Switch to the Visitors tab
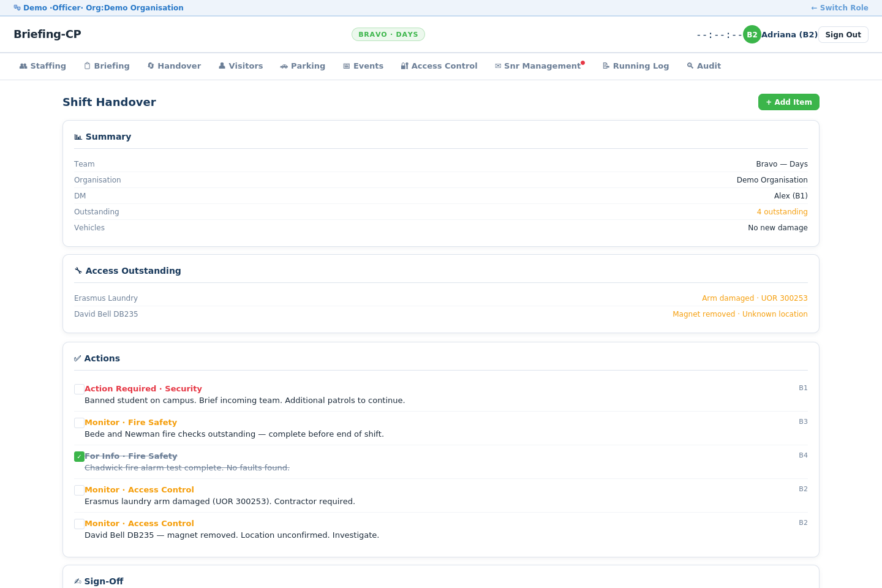The width and height of the screenshot is (882, 588). (x=241, y=66)
